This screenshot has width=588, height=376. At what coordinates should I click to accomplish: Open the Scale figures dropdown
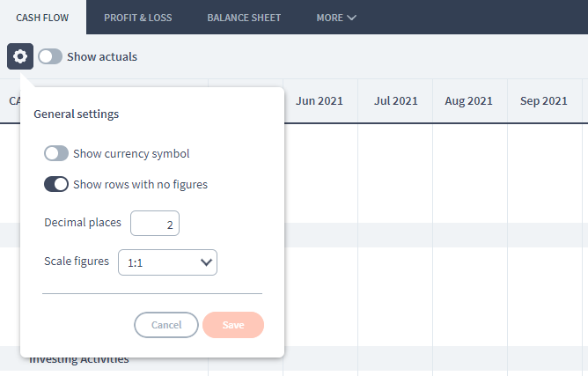click(x=167, y=262)
